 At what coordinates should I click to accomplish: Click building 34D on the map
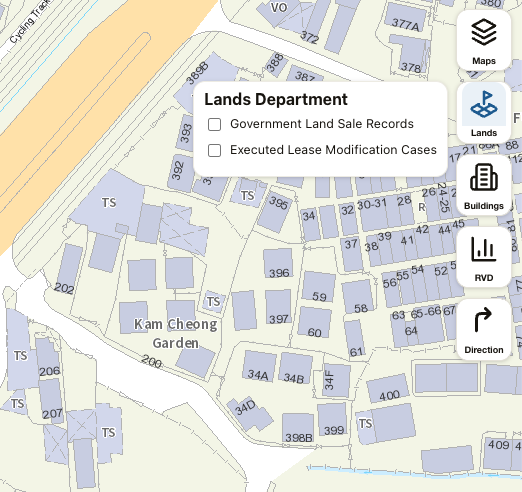point(249,413)
